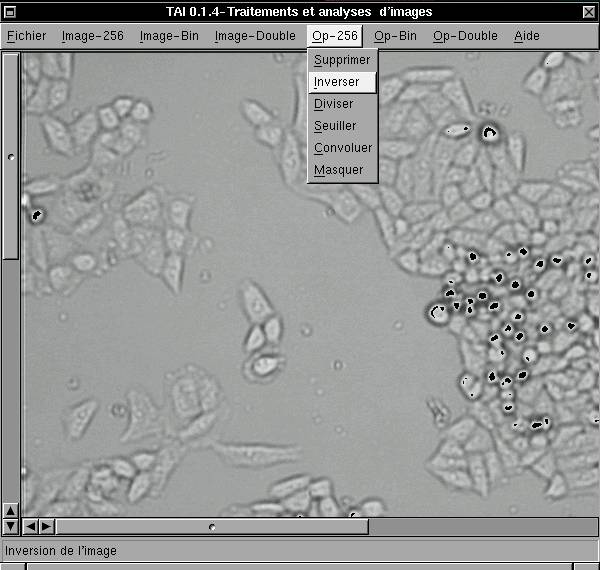Viewport: 600px width, 570px height.
Task: Select Inverser to invert the image
Action: pyautogui.click(x=336, y=82)
